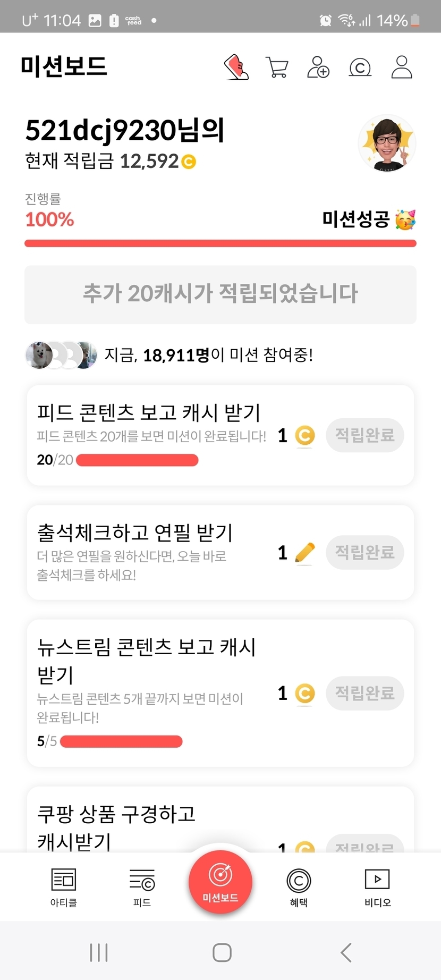Tap 적립완료 for feed content mission
This screenshot has height=980, width=441.
point(364,435)
